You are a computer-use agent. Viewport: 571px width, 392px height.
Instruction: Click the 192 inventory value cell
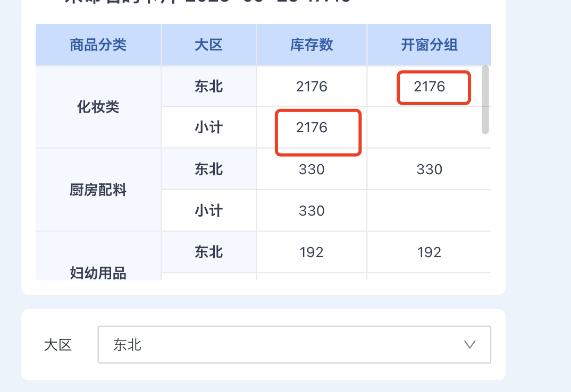(x=311, y=252)
